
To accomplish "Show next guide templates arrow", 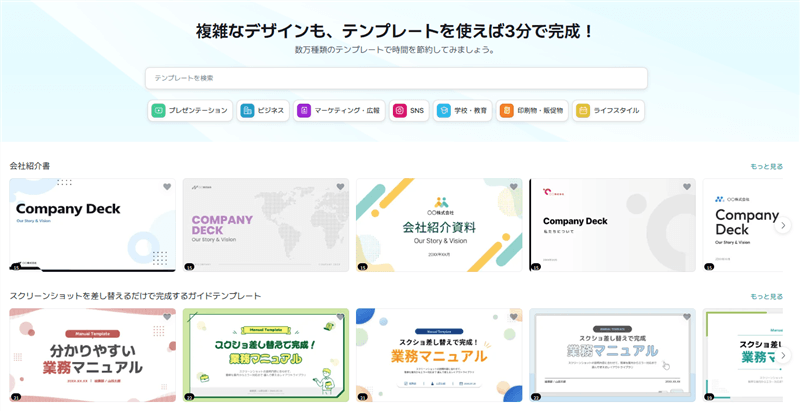I will tap(783, 355).
